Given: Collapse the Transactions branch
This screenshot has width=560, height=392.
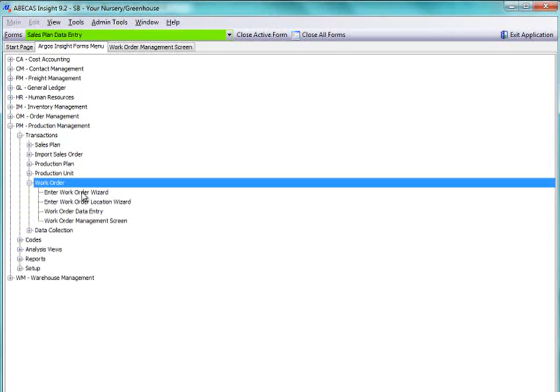Looking at the screenshot, I should click(x=19, y=135).
